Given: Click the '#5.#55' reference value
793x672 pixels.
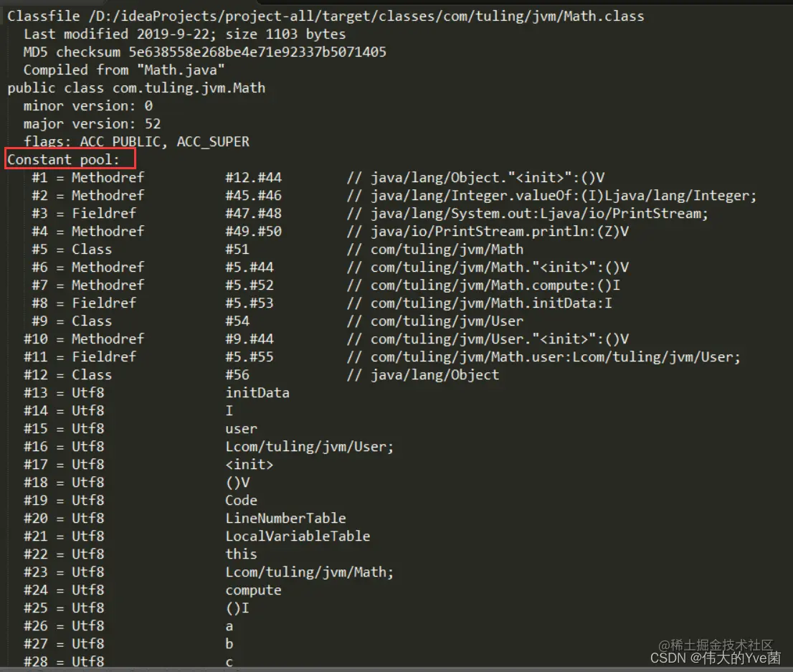Looking at the screenshot, I should click(x=250, y=357).
